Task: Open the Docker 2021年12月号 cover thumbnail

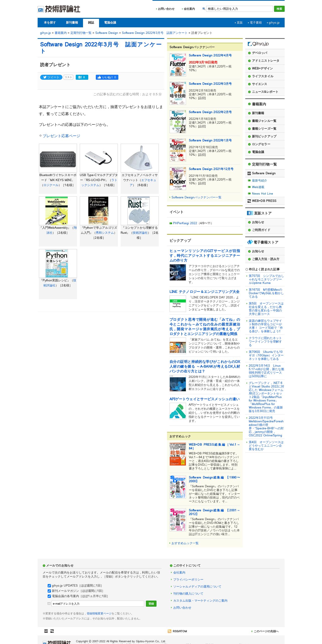Action: pyautogui.click(x=178, y=179)
